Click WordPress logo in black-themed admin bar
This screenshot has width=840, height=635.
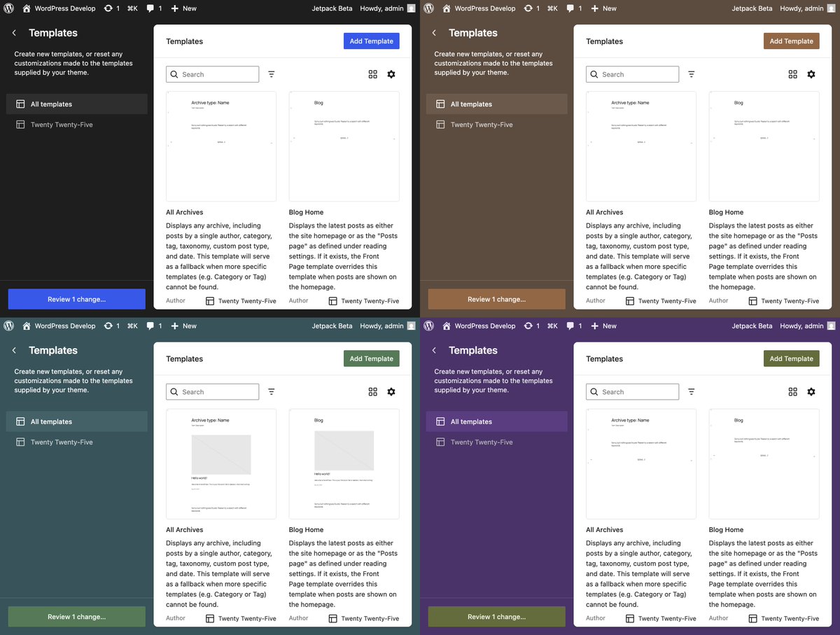coord(9,8)
